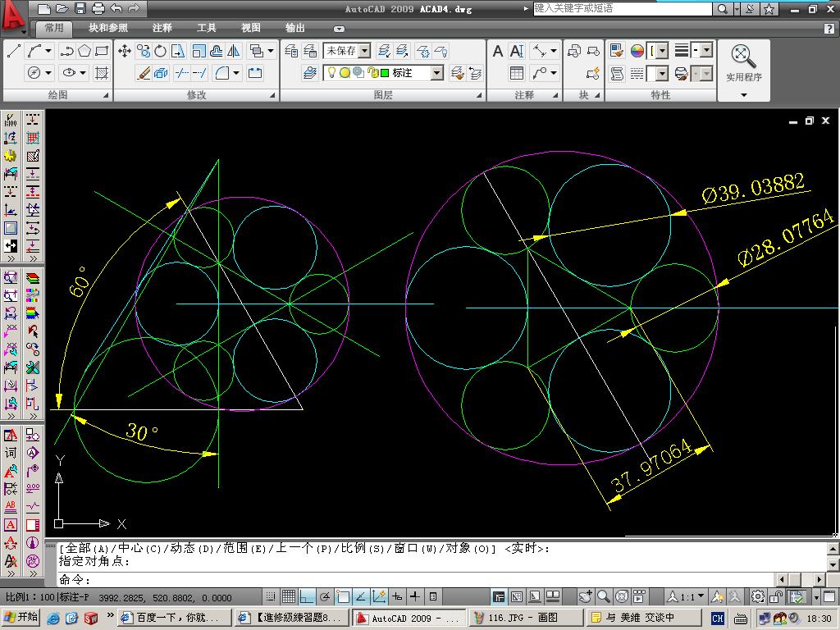Open the 标注 layer dropdown list
Image resolution: width=840 pixels, height=630 pixels.
pyautogui.click(x=437, y=72)
